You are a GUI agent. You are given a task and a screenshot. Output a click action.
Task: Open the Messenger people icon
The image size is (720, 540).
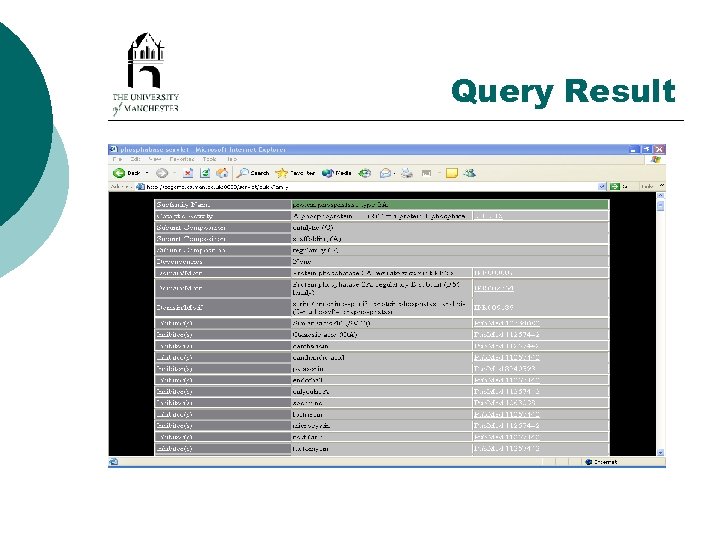pos(470,173)
